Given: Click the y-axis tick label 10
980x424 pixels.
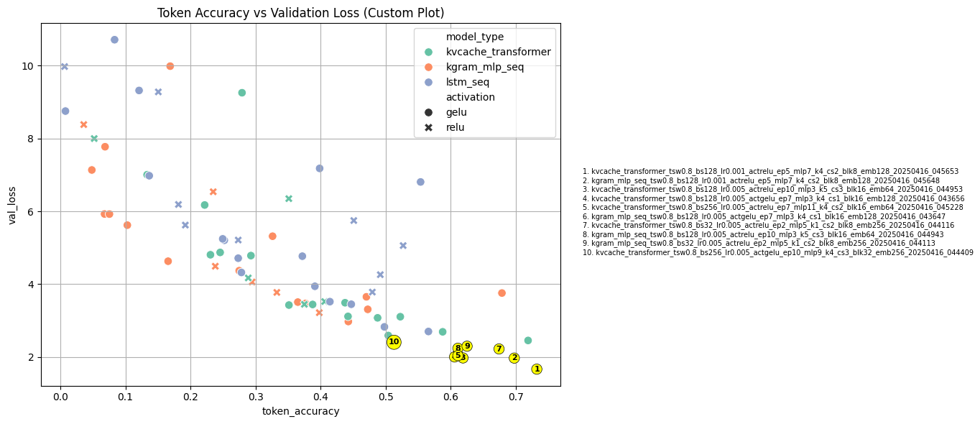Looking at the screenshot, I should (29, 65).
